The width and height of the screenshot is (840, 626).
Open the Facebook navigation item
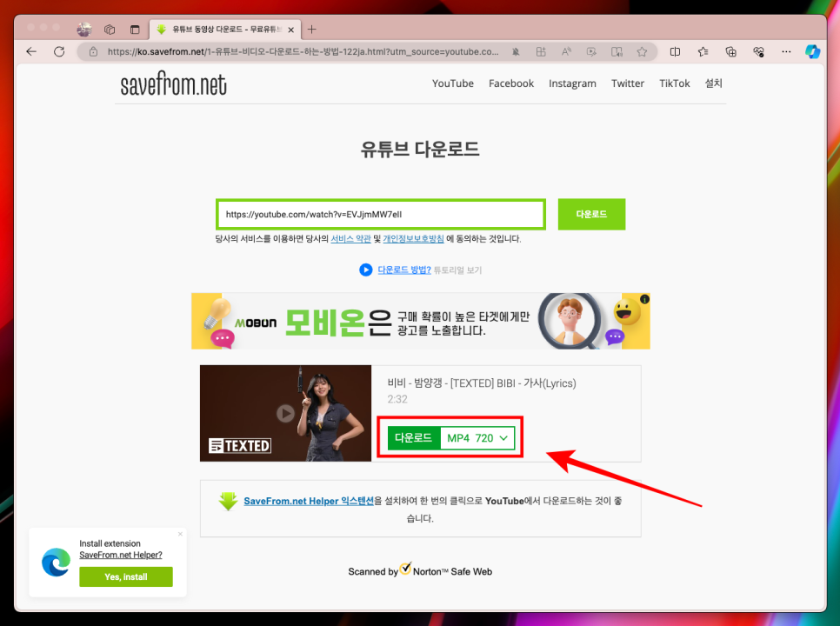point(511,83)
